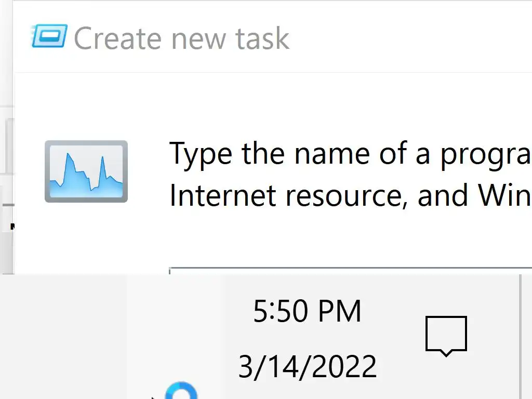Click the white gap between the title and instruction text
Viewport: 532px width, 399px height.
[312, 104]
